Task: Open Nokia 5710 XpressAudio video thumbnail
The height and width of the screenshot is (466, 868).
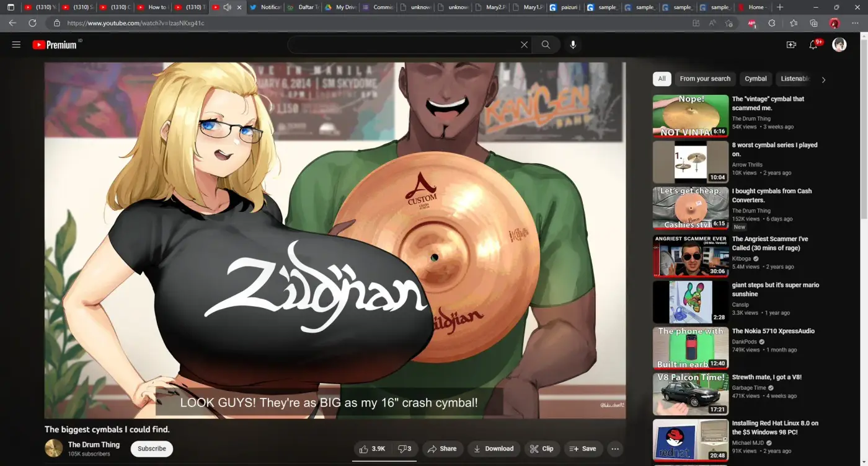Action: [x=691, y=348]
